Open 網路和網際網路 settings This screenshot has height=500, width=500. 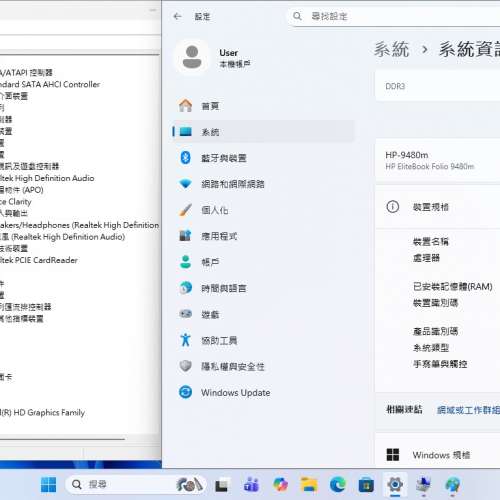(263, 184)
